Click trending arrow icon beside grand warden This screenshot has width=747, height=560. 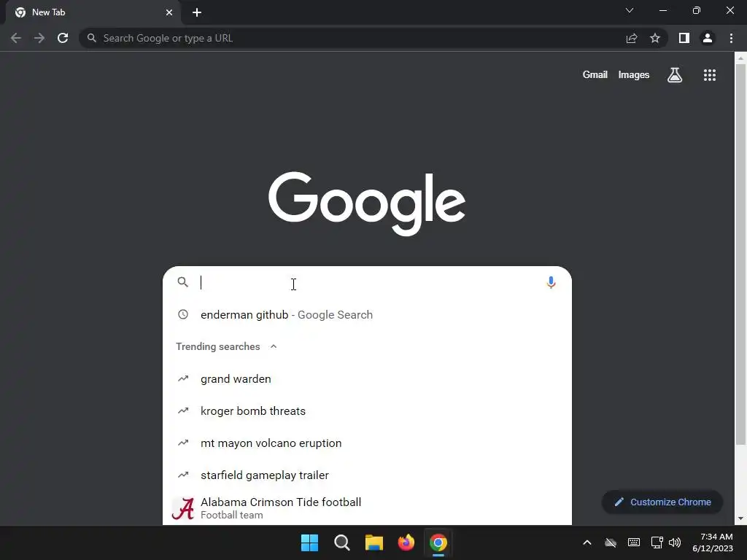(x=183, y=378)
